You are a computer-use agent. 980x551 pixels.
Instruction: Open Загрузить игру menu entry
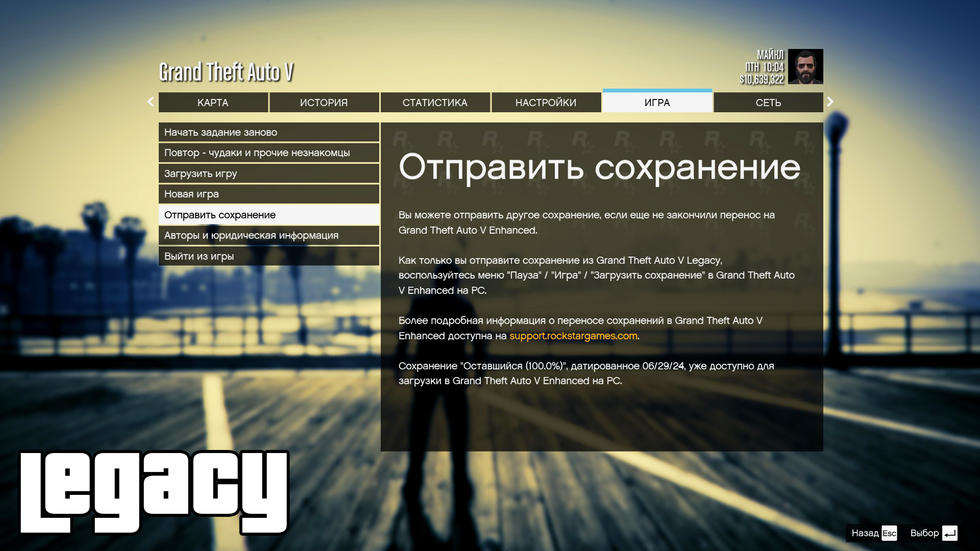[269, 173]
